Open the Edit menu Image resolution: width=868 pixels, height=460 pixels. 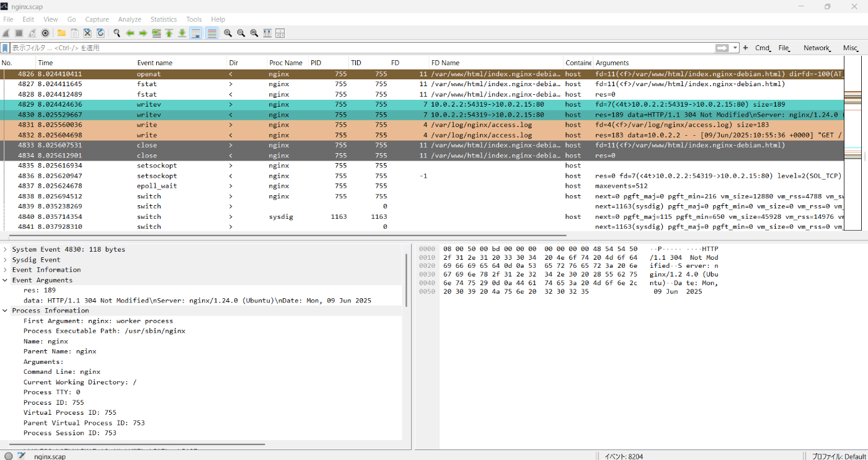(29, 19)
